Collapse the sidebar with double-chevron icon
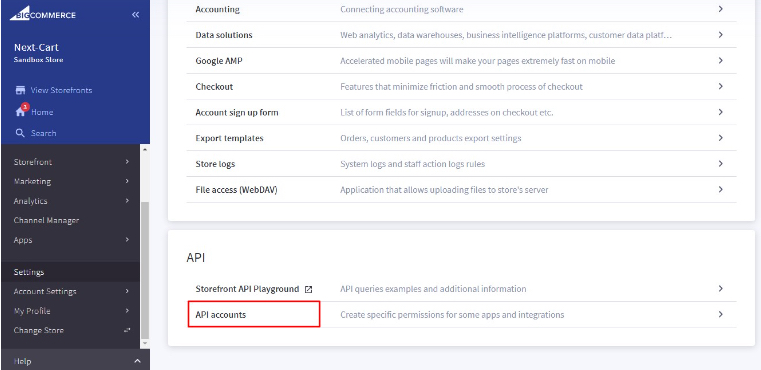 (x=135, y=15)
